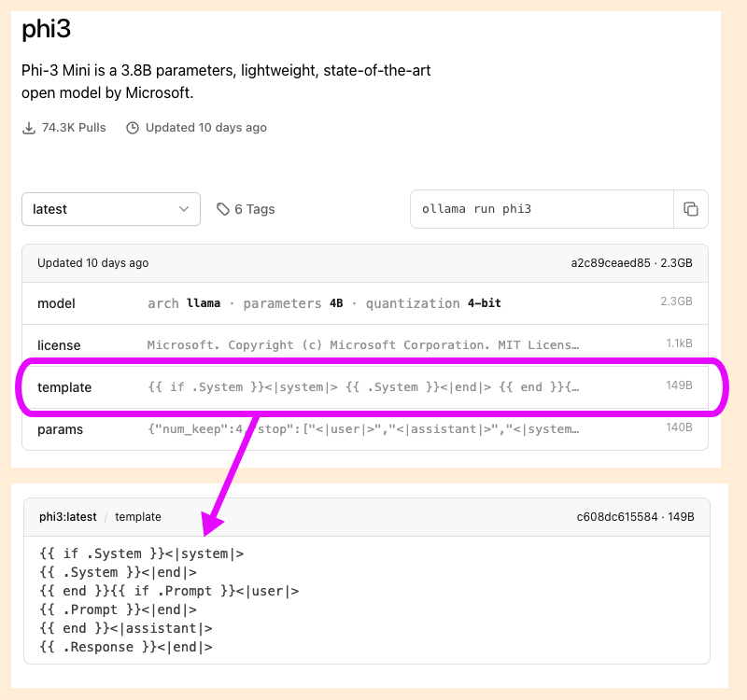The width and height of the screenshot is (747, 700).
Task: Click the tag icon beside 6 Tags
Action: pyautogui.click(x=223, y=209)
